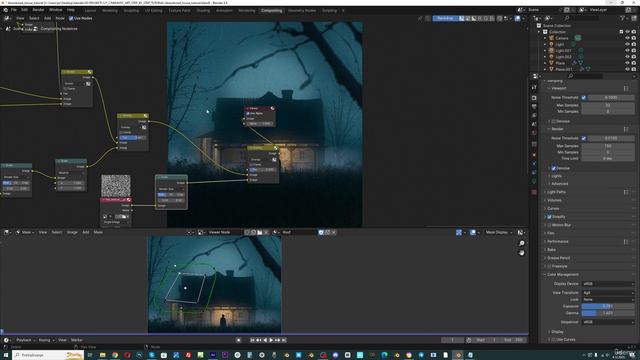Click the zoom magnifier icon in image editor
Screen dimensions: 640x360
point(522,243)
